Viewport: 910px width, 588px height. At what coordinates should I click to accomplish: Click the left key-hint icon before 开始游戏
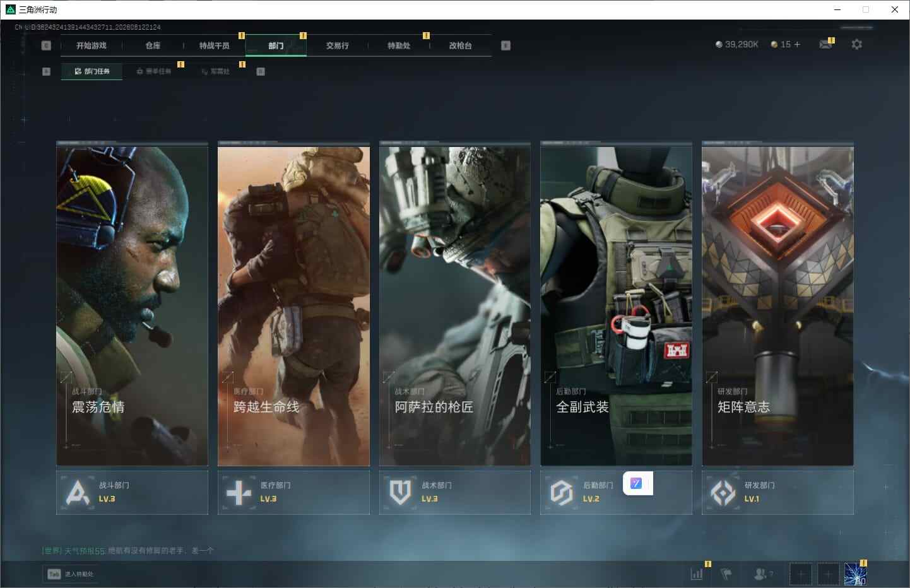click(x=46, y=45)
